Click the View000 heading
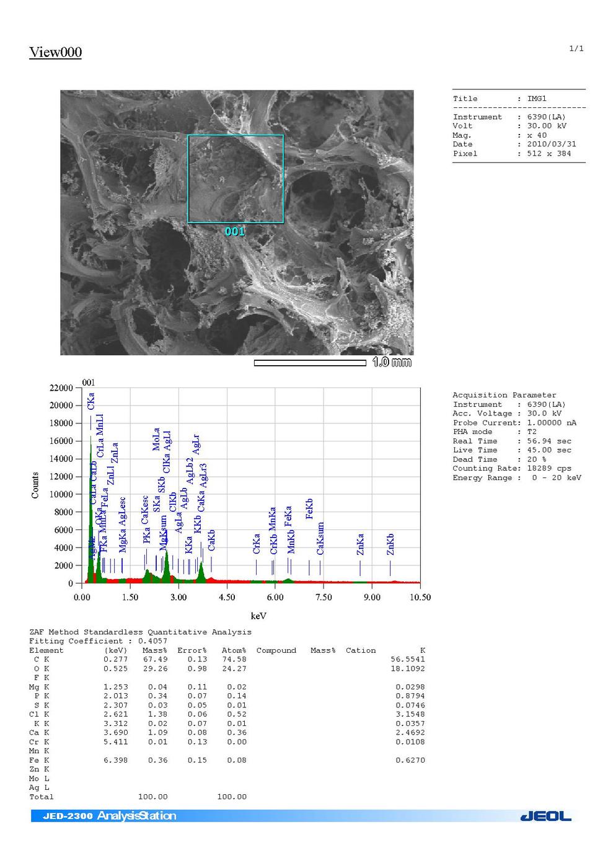The image size is (613, 868). [x=55, y=52]
